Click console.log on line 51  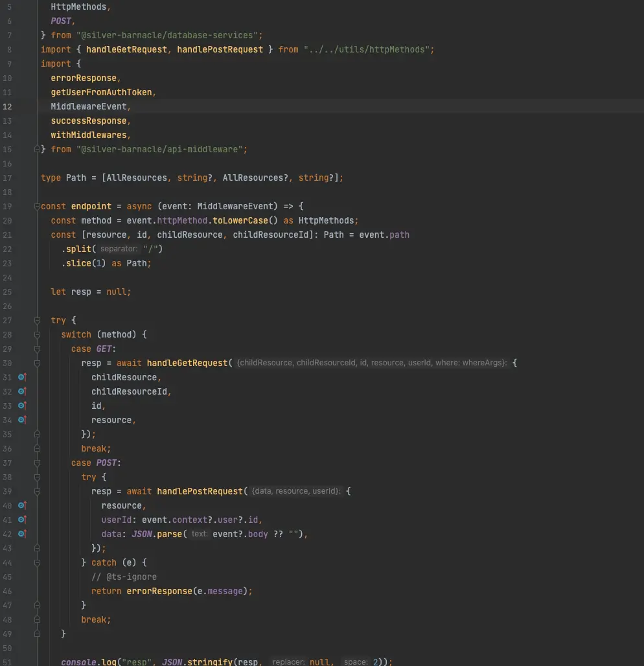coord(89,661)
